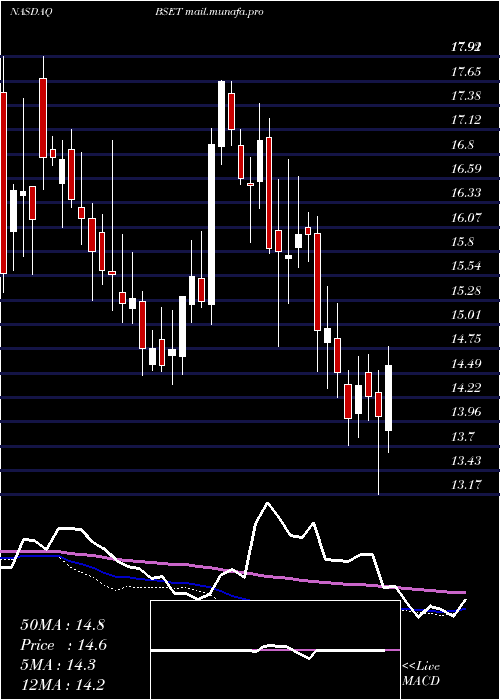
Task: Click the <<Live MACD label
Action: coord(421,674)
